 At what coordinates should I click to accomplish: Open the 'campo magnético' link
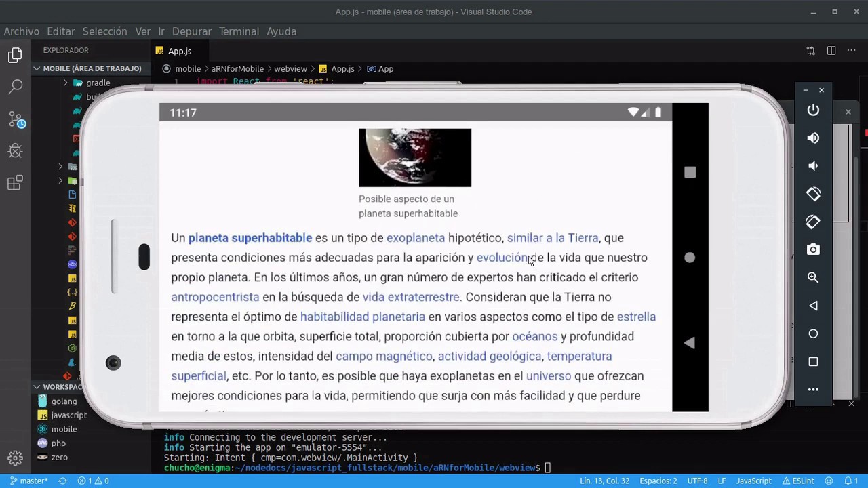(384, 356)
